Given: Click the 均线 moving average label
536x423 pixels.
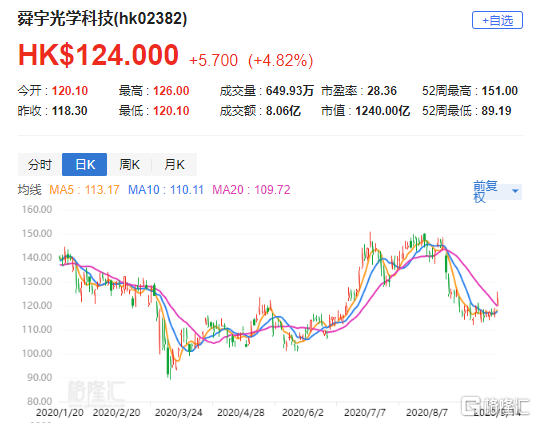Looking at the screenshot, I should tap(29, 189).
